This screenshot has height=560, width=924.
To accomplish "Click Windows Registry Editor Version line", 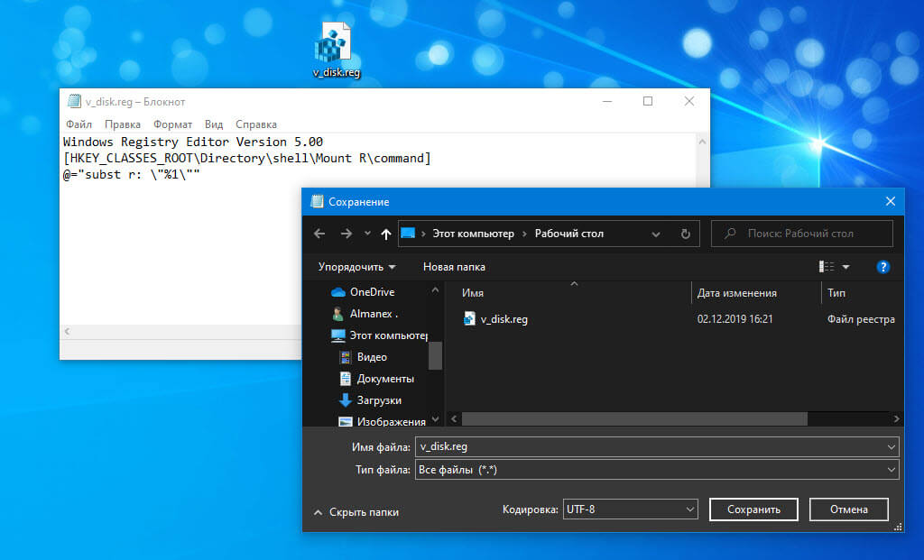I will 193,142.
